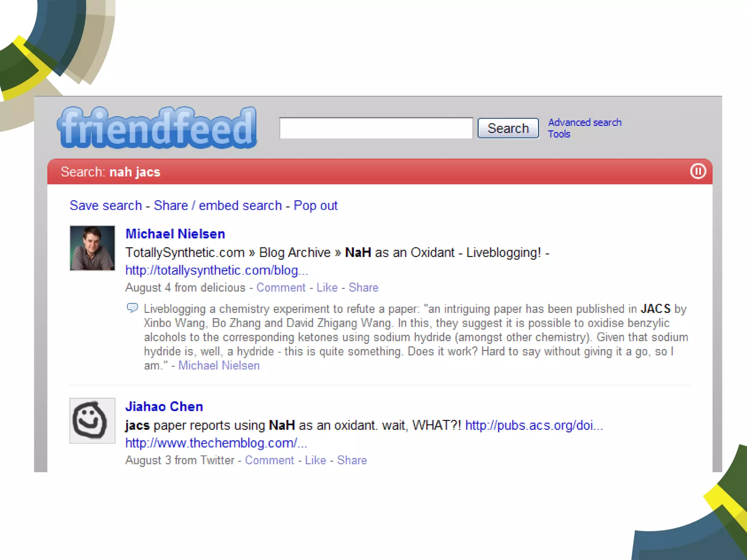Click into the search text field
The width and height of the screenshot is (747, 560).
click(x=376, y=128)
